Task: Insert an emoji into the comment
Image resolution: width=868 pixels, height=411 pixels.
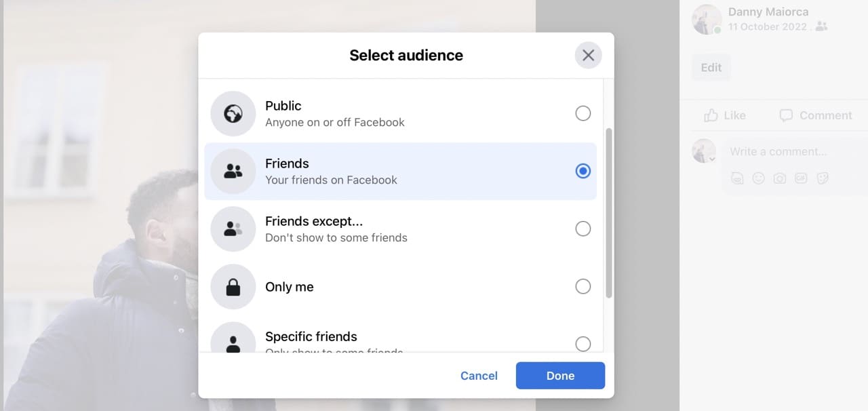Action: point(758,178)
